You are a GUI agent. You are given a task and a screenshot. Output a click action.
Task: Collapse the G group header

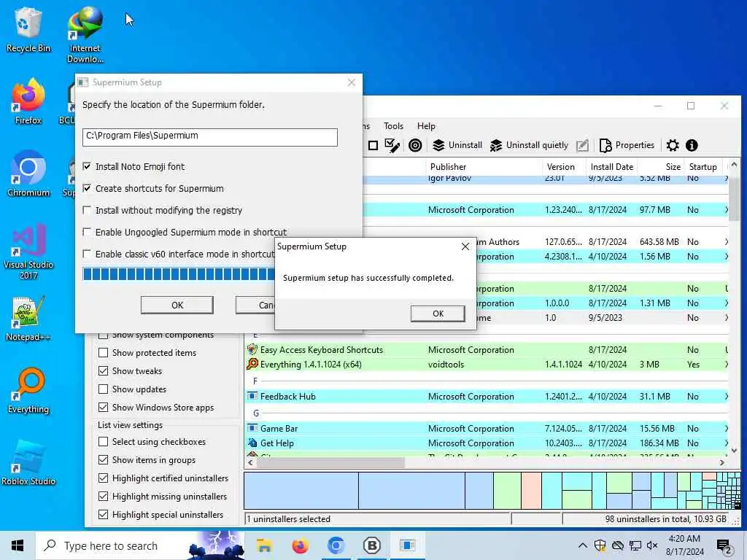(x=256, y=413)
